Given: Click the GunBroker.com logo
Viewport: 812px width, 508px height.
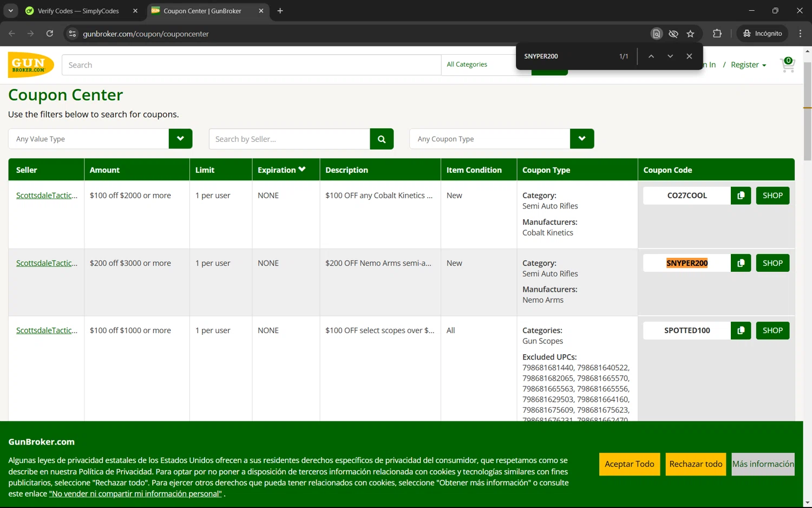Looking at the screenshot, I should [31, 65].
